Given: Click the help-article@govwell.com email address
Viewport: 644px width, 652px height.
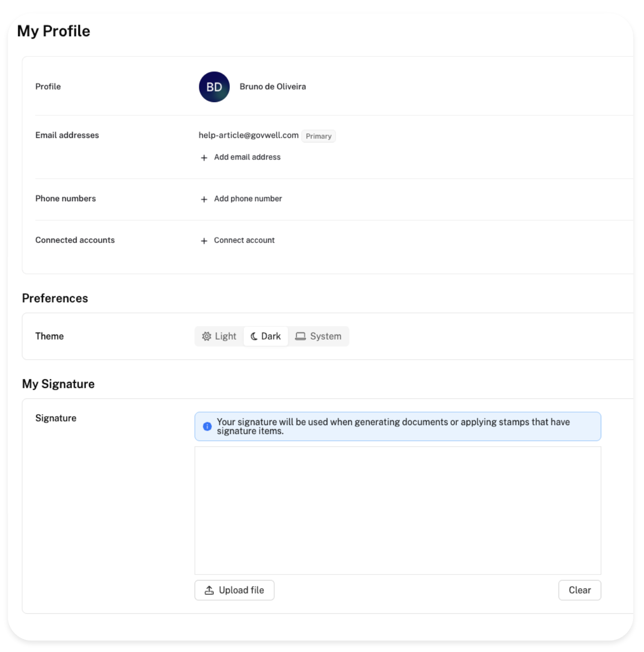Looking at the screenshot, I should (249, 135).
